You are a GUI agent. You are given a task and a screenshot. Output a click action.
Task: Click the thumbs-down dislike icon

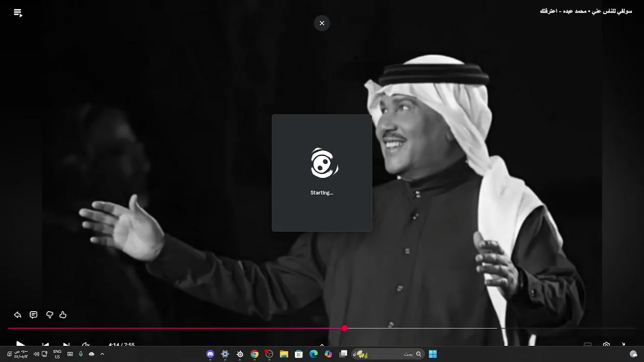pyautogui.click(x=49, y=315)
